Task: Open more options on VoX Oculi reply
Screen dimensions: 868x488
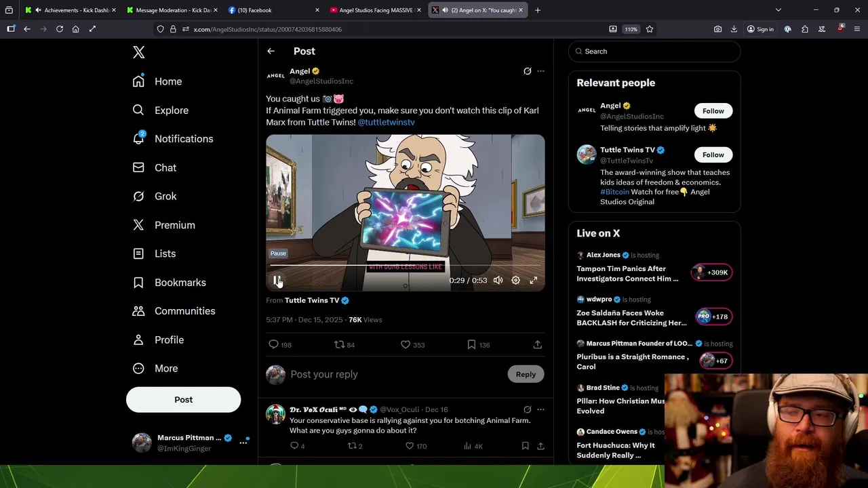Action: [540, 409]
